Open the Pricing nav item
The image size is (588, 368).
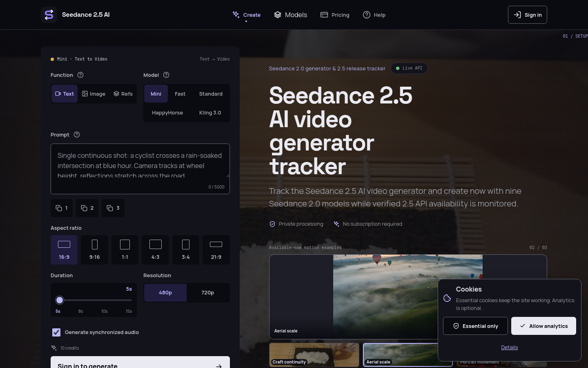point(335,15)
